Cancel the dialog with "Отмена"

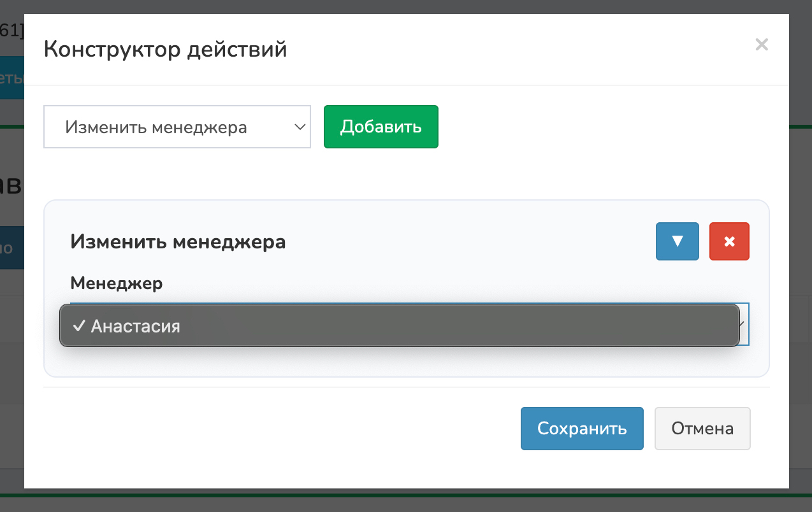click(x=702, y=429)
